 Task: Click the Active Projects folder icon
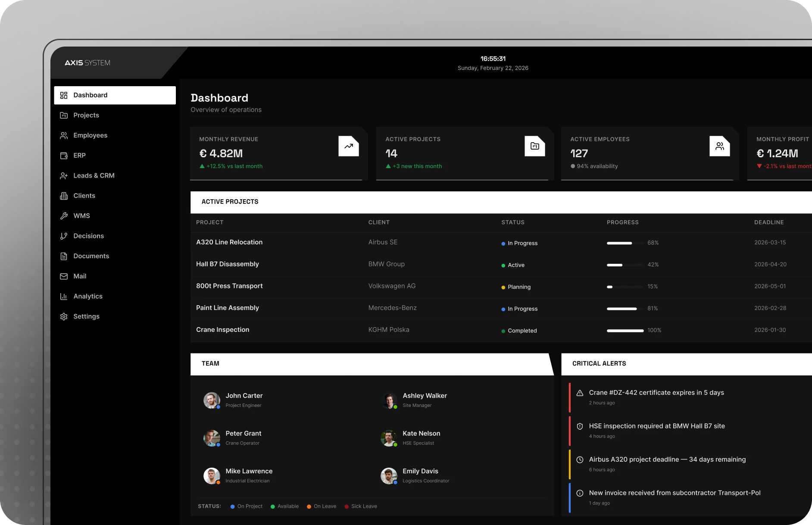click(x=534, y=146)
